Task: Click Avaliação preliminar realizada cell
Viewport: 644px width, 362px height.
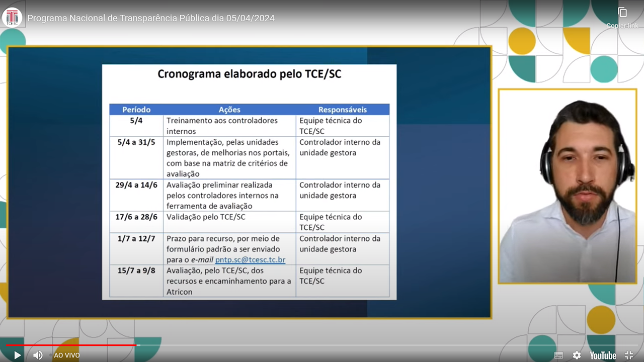Action: point(229,195)
